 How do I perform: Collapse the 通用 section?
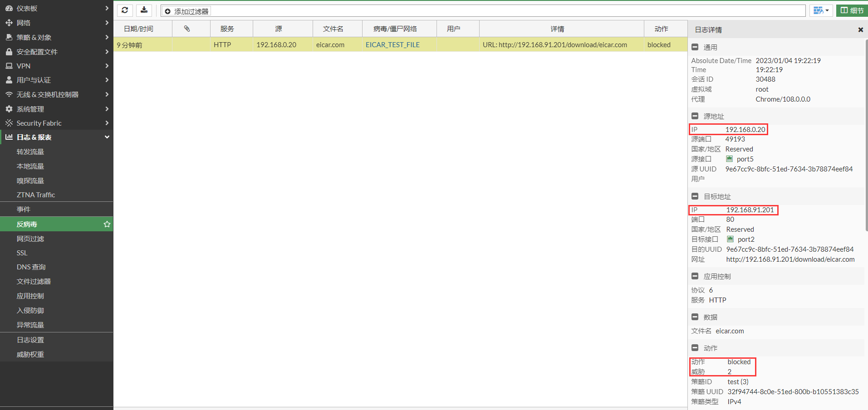click(x=695, y=47)
